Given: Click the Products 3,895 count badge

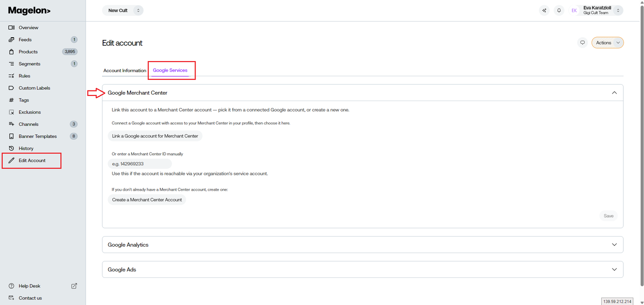Looking at the screenshot, I should coord(70,52).
